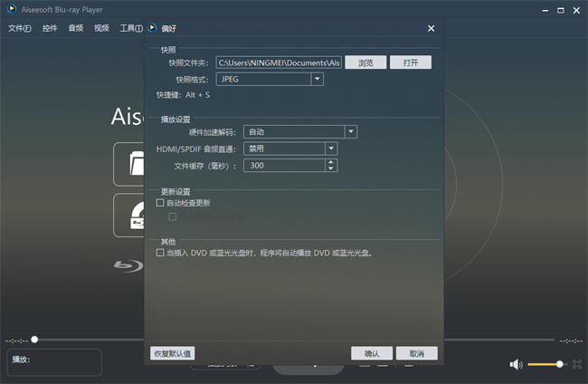Toggle the greyed auto-update on exit checkbox
The height and width of the screenshot is (384, 588).
coord(173,216)
